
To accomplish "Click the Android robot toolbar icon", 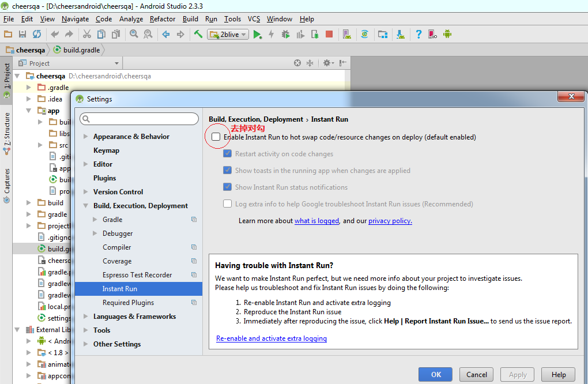I will 447,35.
